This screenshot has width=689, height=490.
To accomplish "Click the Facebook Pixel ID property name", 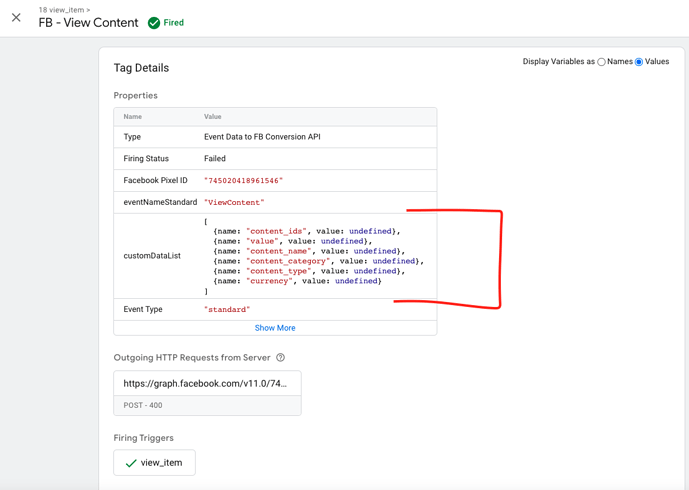I will 156,180.
